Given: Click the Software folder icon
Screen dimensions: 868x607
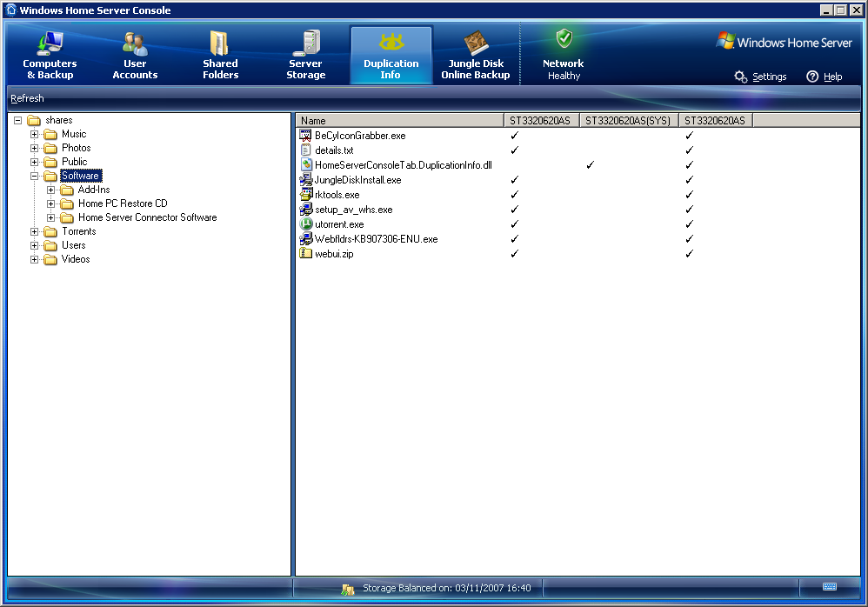Looking at the screenshot, I should [x=50, y=176].
